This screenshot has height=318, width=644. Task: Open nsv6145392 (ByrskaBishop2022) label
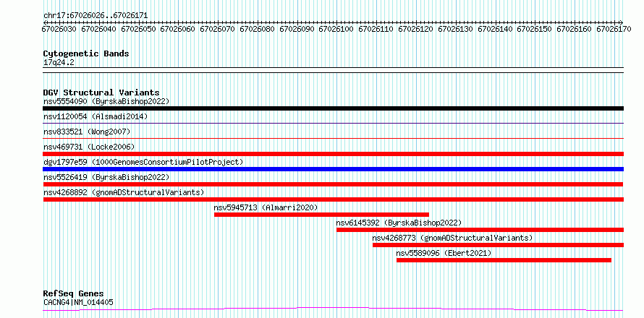click(x=399, y=223)
